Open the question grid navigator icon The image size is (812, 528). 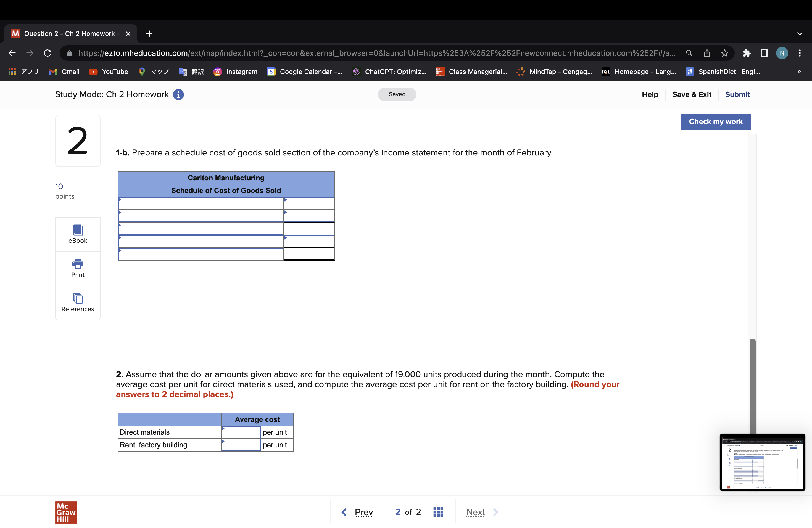(438, 512)
